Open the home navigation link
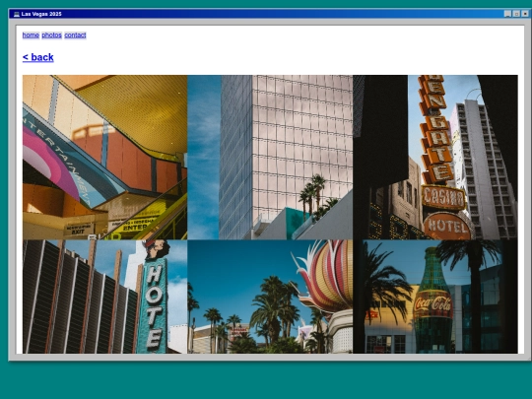Image resolution: width=532 pixels, height=399 pixels. pos(31,34)
